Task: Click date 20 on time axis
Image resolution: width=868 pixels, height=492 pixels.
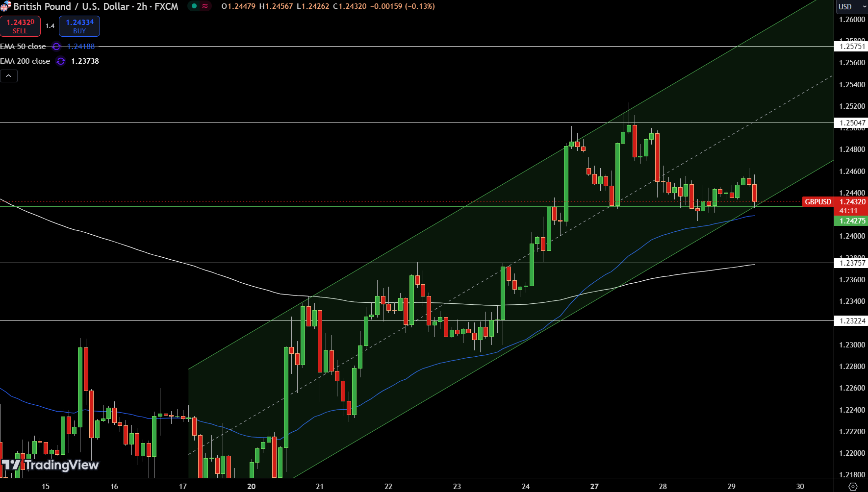Action: pyautogui.click(x=252, y=487)
